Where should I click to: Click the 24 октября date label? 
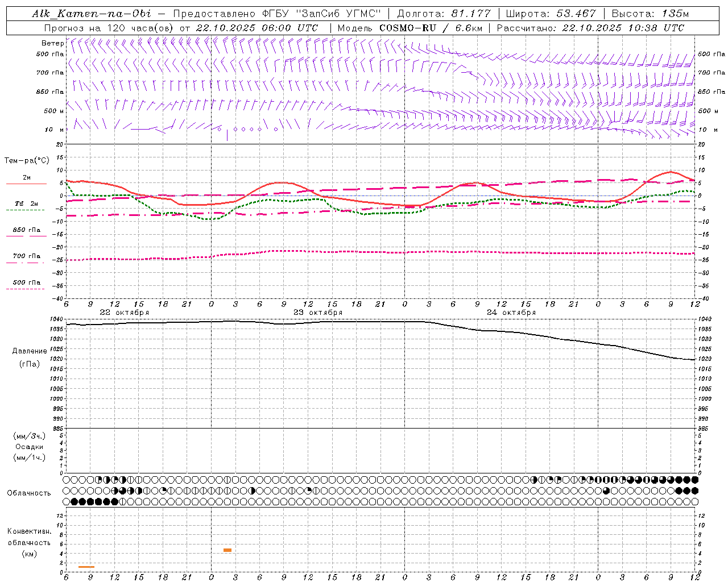click(x=511, y=313)
